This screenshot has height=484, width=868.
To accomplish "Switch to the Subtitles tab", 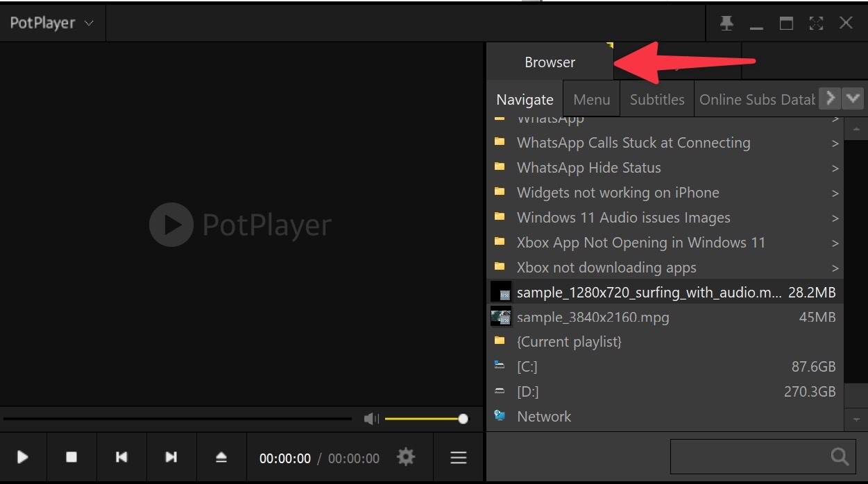I will coord(657,100).
